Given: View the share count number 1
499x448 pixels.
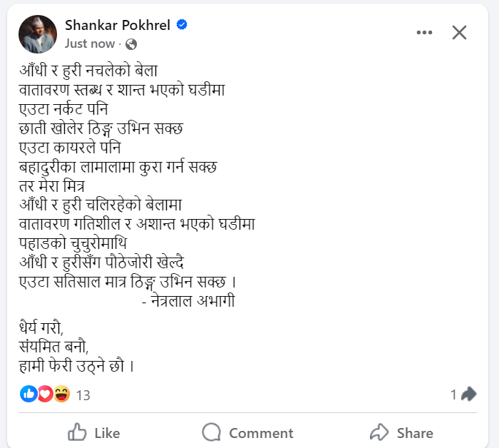Looking at the screenshot, I should click(x=453, y=394).
